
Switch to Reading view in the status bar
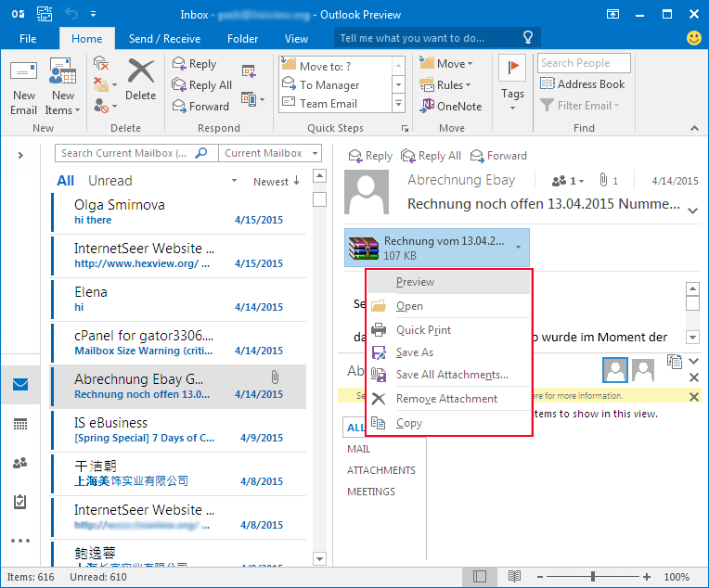pos(514,577)
